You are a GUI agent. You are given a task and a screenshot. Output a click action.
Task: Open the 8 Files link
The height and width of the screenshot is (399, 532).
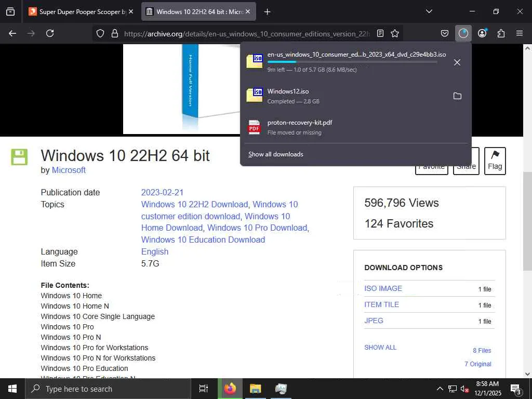coord(482,351)
